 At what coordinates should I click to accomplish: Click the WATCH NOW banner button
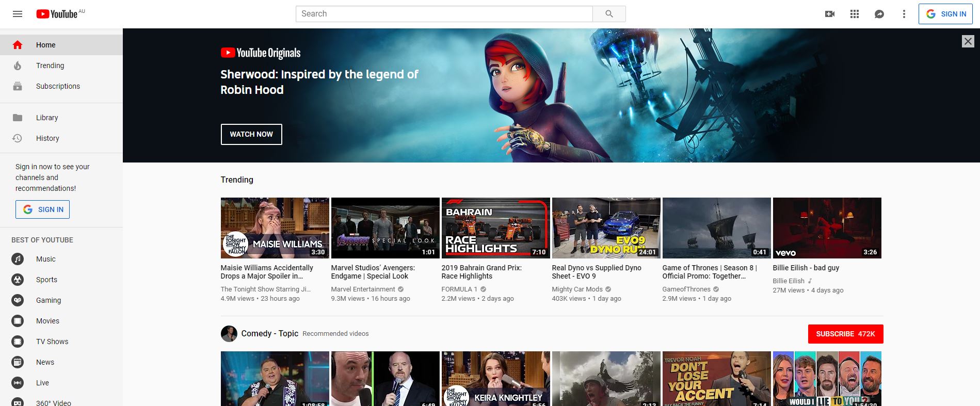[x=251, y=134]
